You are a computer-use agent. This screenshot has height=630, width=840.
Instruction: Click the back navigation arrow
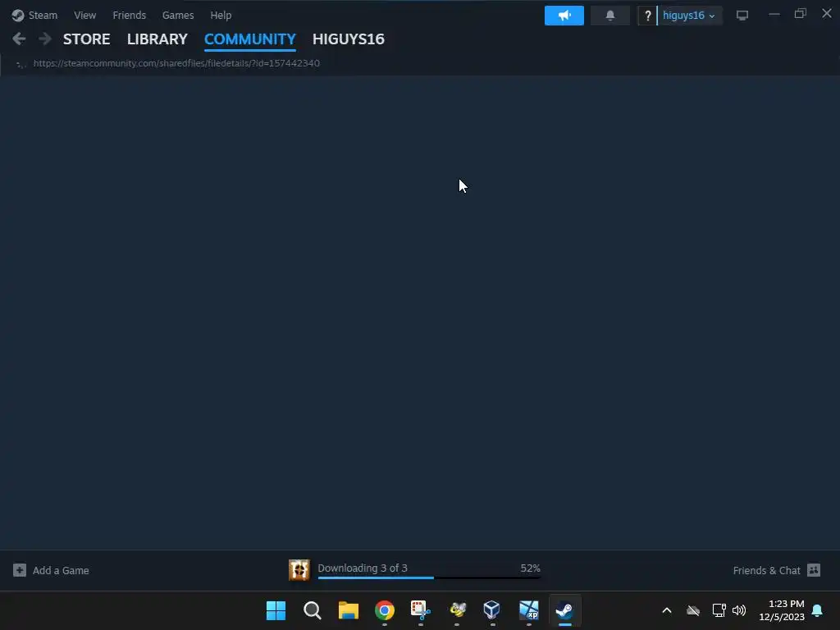[19, 39]
